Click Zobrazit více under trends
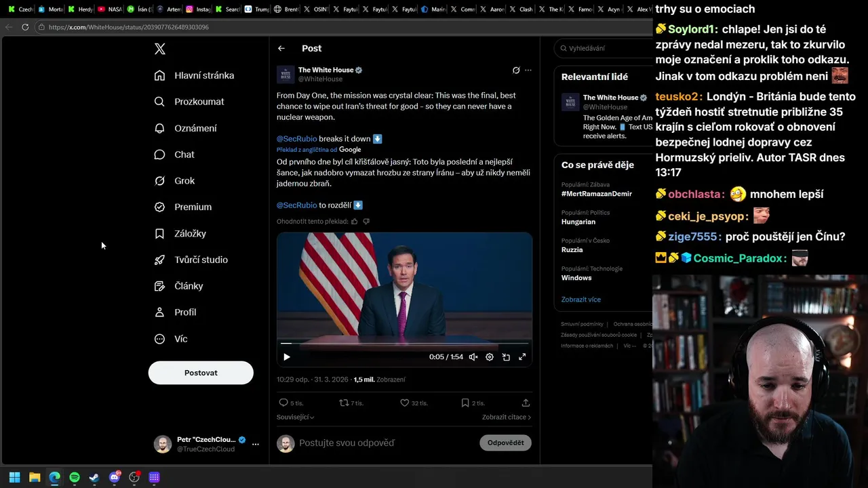868x488 pixels. [581, 300]
